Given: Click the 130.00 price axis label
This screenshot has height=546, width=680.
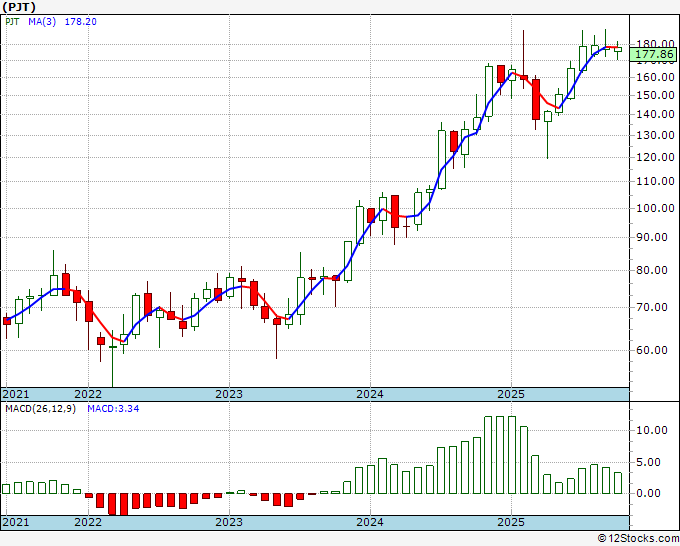Looking at the screenshot, I should pos(655,135).
